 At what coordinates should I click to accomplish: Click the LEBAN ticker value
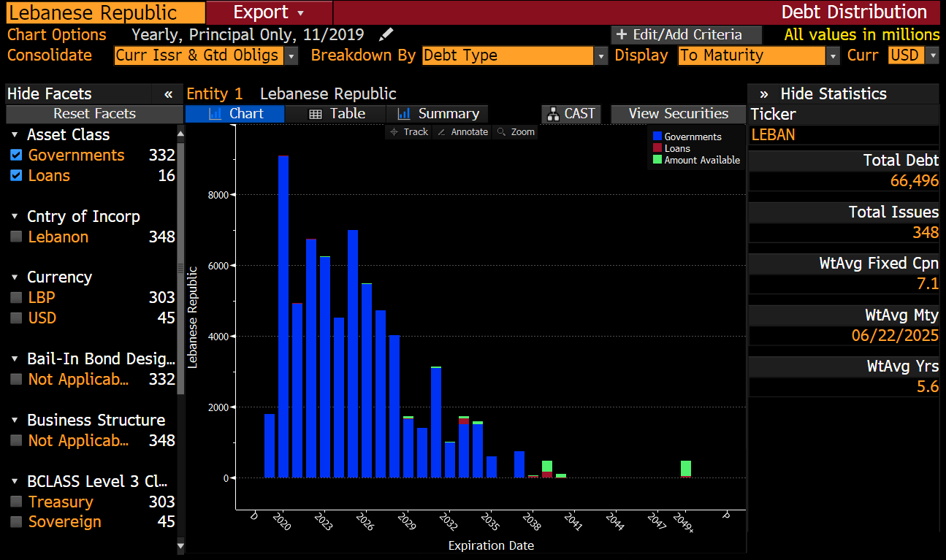pos(773,135)
